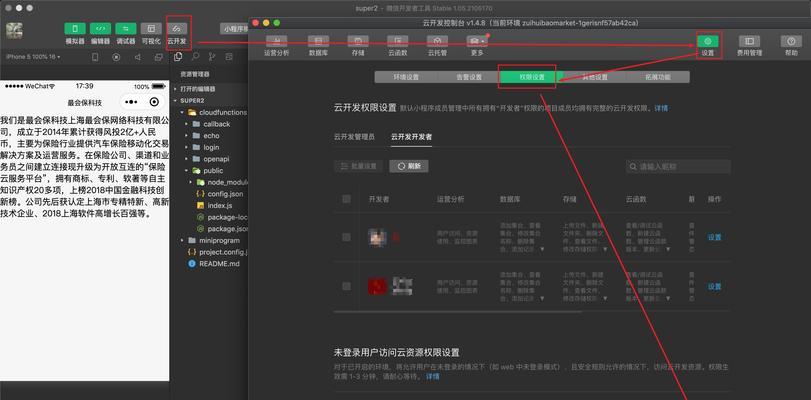Switch to 环境设置 tab

point(406,77)
